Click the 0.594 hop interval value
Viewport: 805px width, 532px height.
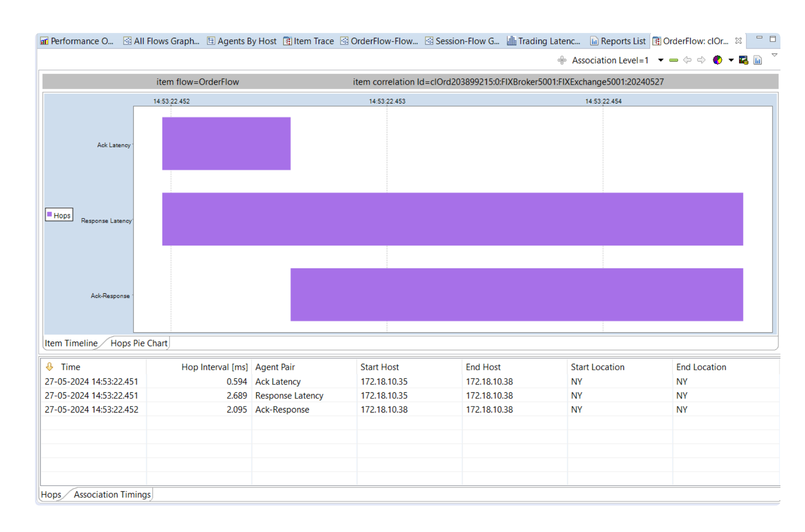(237, 381)
